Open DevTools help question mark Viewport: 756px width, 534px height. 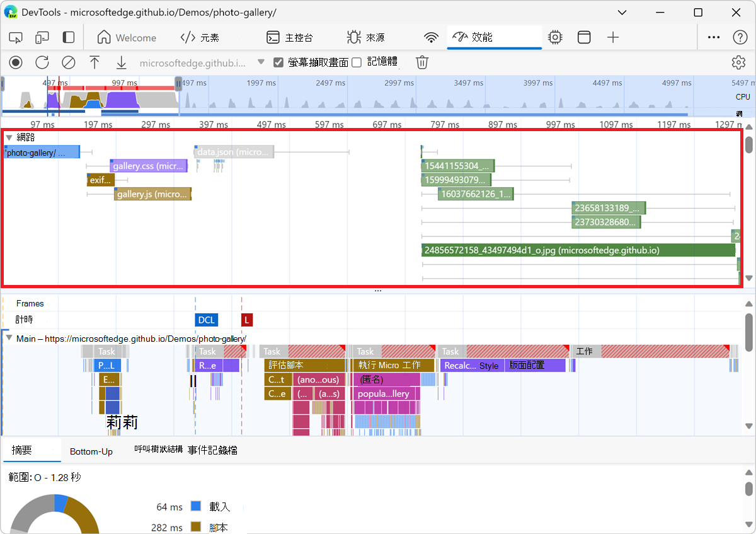click(x=740, y=37)
